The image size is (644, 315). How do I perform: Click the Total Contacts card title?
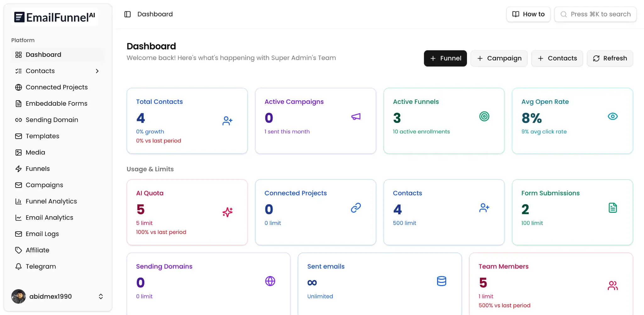[159, 102]
